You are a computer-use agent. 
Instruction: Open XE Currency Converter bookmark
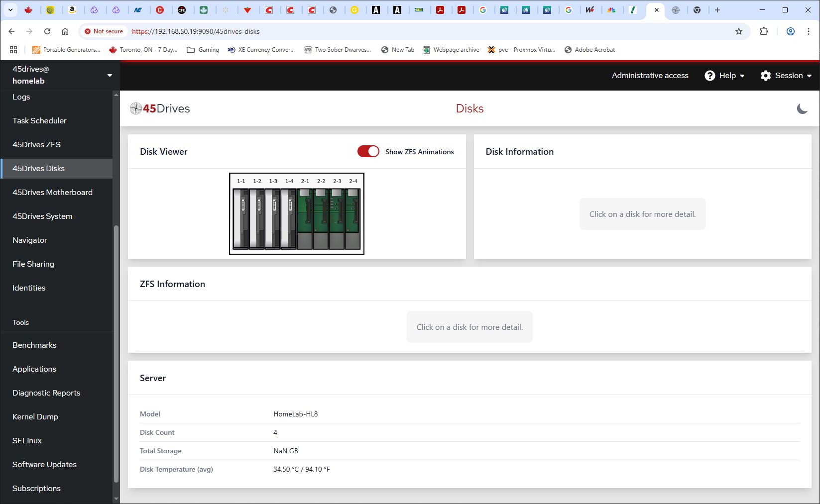[x=261, y=50]
